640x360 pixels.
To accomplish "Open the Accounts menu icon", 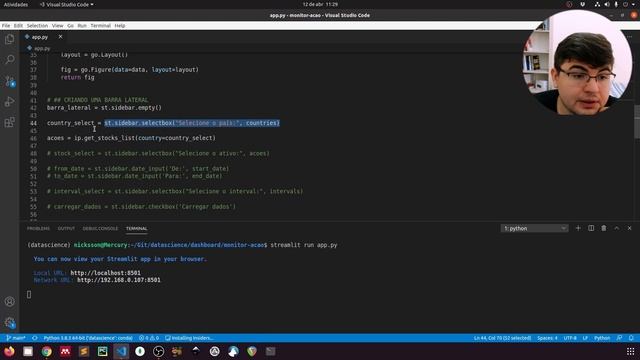I will [x=9, y=302].
